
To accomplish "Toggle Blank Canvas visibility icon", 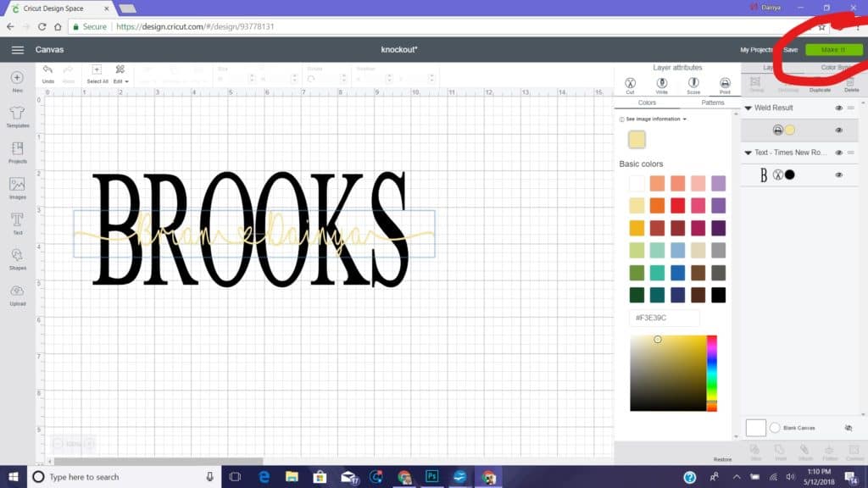I will coord(848,428).
